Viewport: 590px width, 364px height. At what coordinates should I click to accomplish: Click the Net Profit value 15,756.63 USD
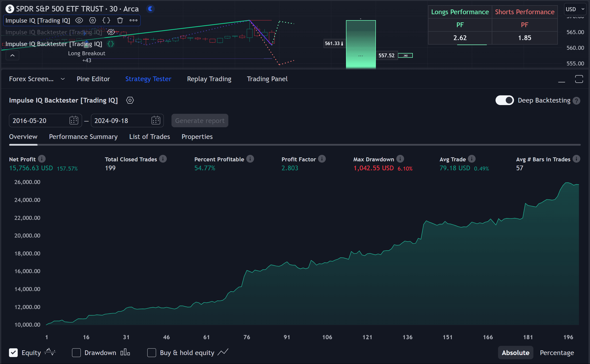click(x=31, y=168)
